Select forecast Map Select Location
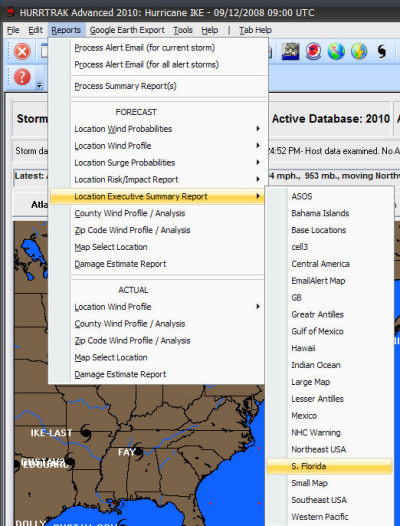Screen dimensions: 400x526 coord(158,247)
